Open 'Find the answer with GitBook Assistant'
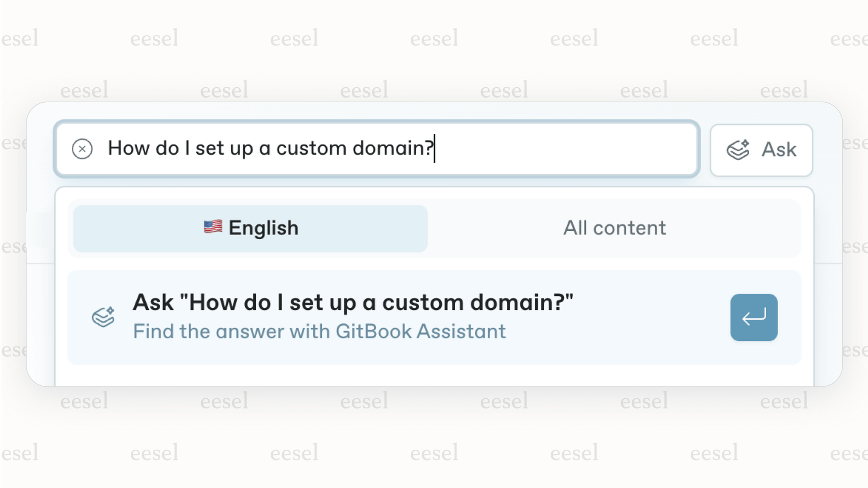 pos(319,331)
